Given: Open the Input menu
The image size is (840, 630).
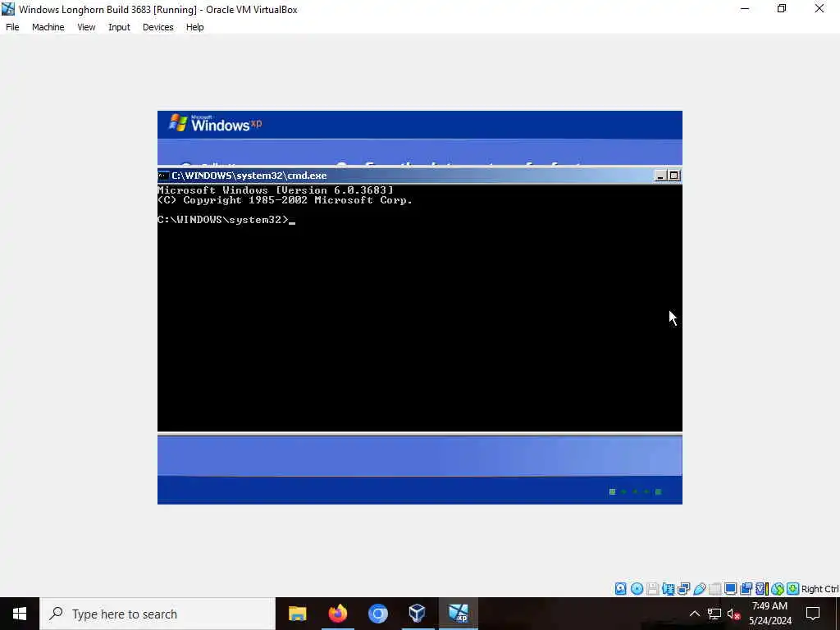Looking at the screenshot, I should (x=119, y=27).
